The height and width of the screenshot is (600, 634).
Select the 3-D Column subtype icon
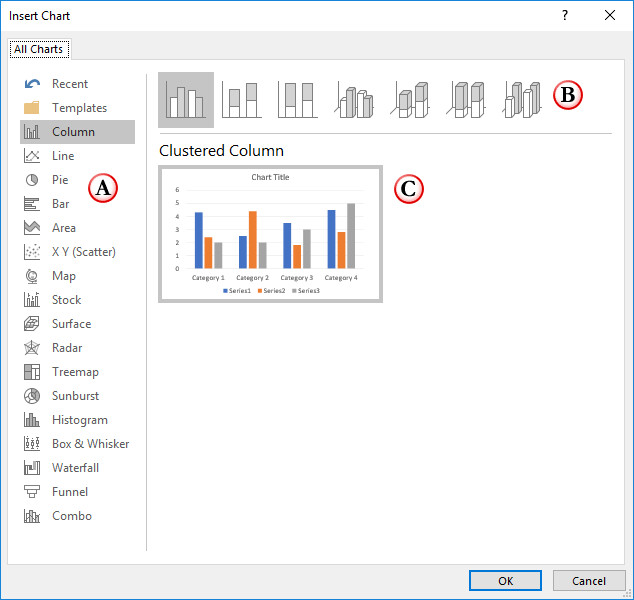(x=522, y=99)
